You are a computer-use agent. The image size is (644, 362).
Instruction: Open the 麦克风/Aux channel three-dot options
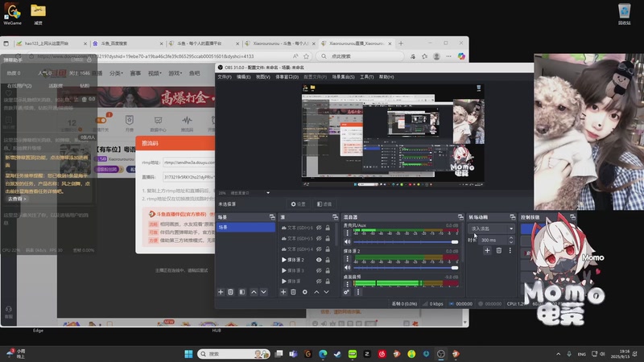point(347,233)
